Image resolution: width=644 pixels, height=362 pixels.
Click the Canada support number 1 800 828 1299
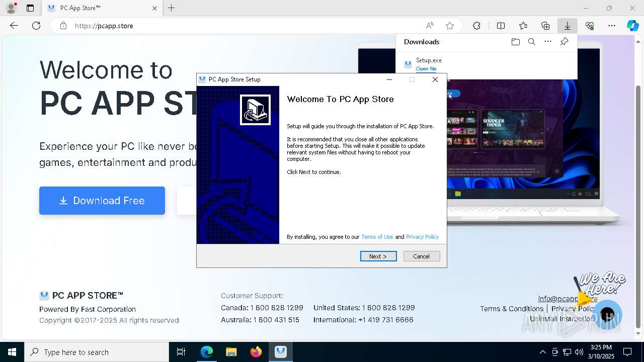coord(277,308)
